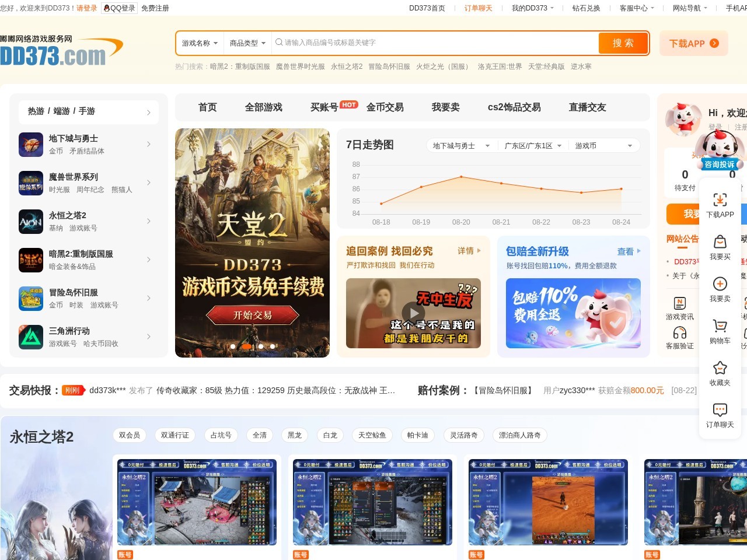Viewport: 747px width, 560px height.
Task: Click the orange 搜索 button
Action: point(623,43)
